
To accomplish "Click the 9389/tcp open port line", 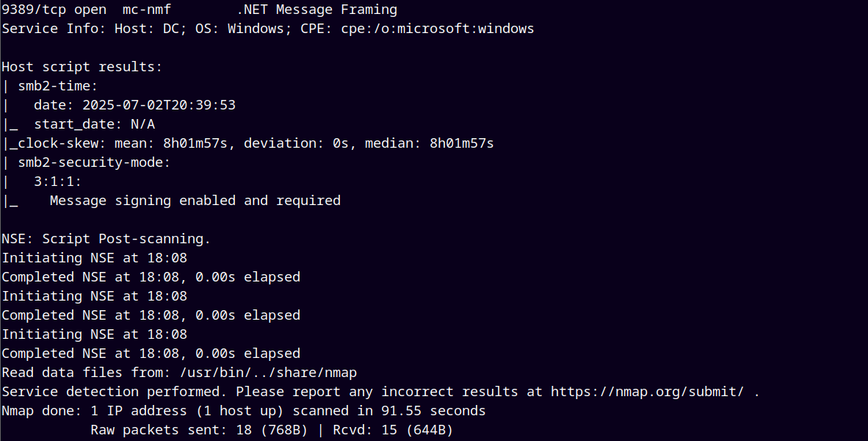I will point(199,10).
